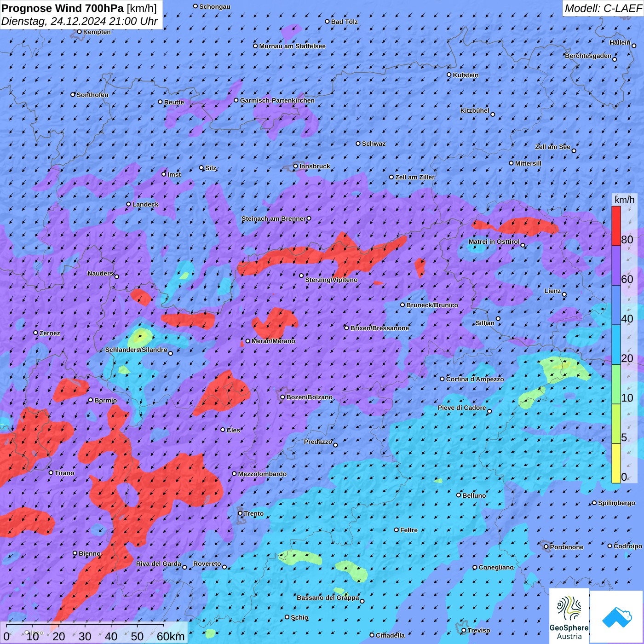The width and height of the screenshot is (644, 644).
Task: Click the Kempten city marker
Action: pyautogui.click(x=80, y=32)
